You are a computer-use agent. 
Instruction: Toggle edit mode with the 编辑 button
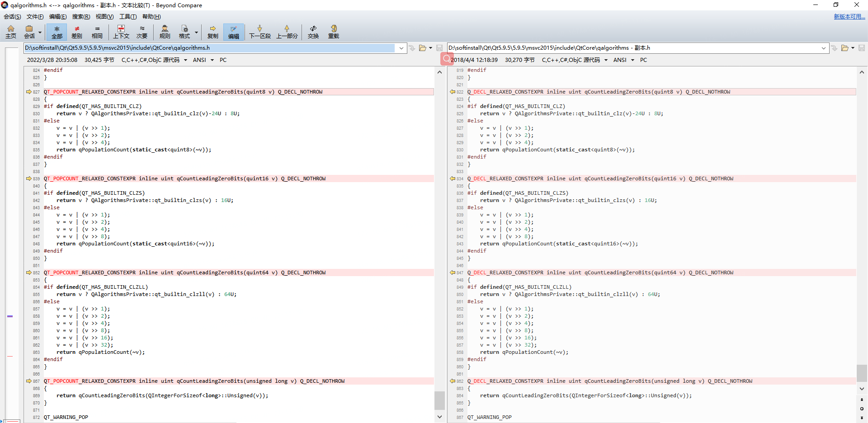tap(233, 32)
